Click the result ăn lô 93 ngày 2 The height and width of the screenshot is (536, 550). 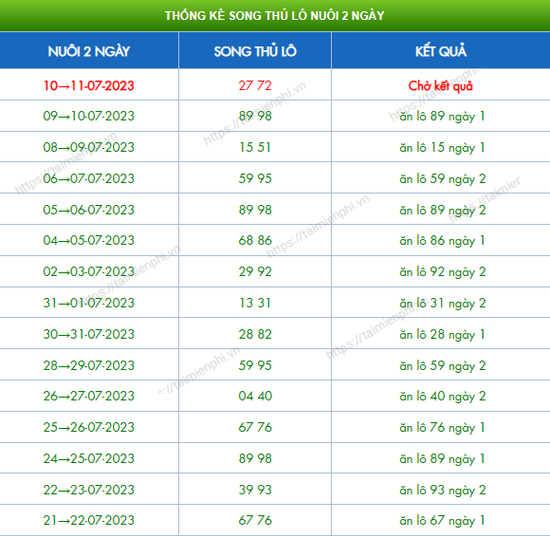pos(442,490)
